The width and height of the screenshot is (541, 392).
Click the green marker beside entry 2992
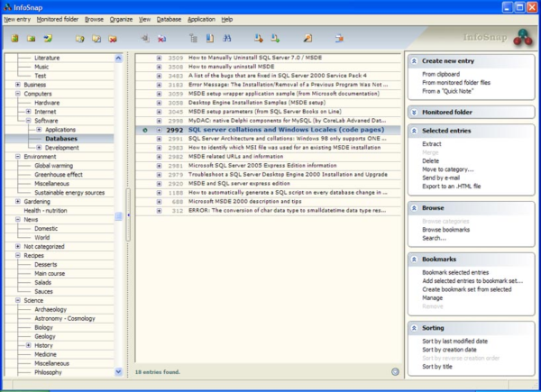pos(147,130)
